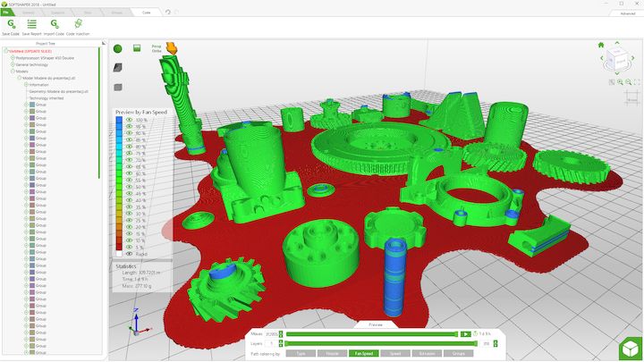
Task: Color paths by Type
Action: 299,354
